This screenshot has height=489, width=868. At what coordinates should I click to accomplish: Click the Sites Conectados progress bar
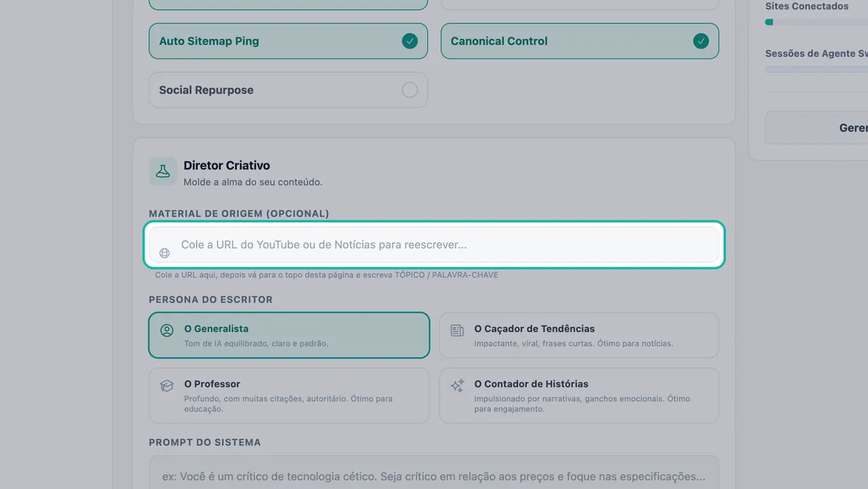tap(816, 22)
